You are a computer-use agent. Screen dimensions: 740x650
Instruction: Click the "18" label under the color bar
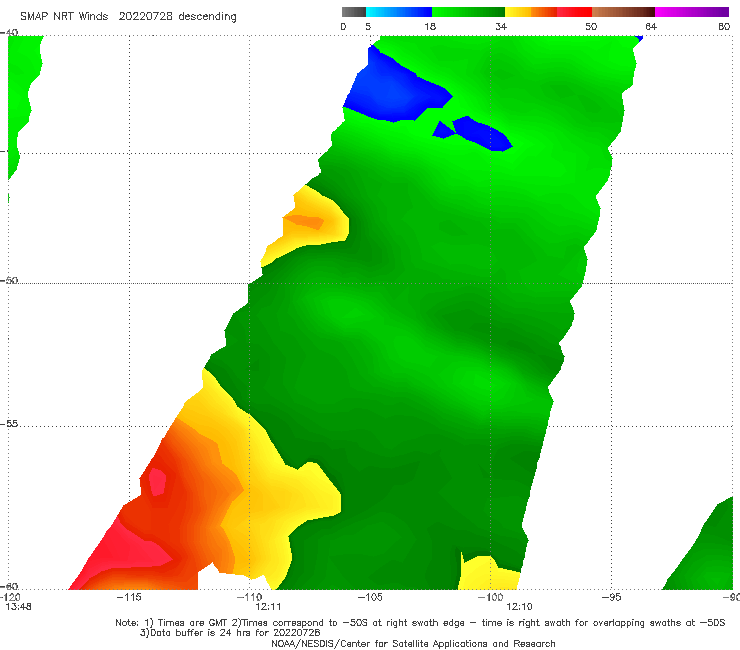(x=430, y=26)
